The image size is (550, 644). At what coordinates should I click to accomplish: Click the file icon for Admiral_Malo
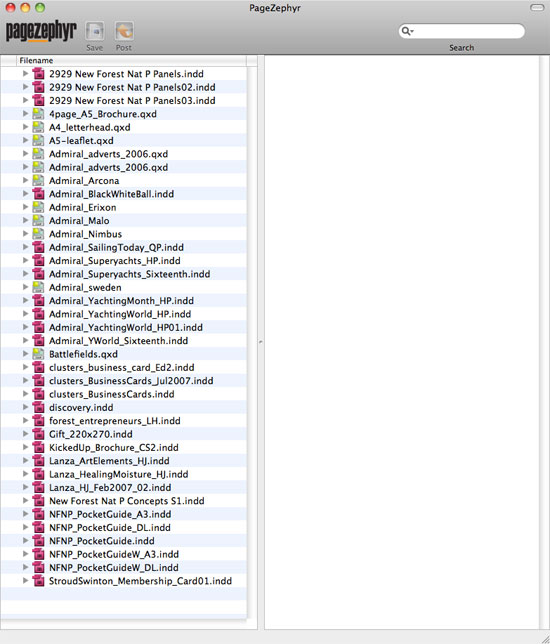(x=38, y=221)
